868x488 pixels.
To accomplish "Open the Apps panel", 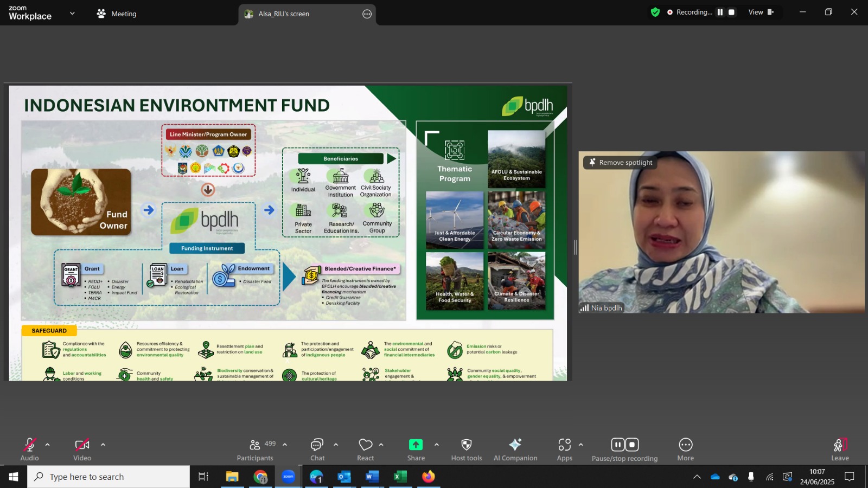I will click(x=565, y=450).
